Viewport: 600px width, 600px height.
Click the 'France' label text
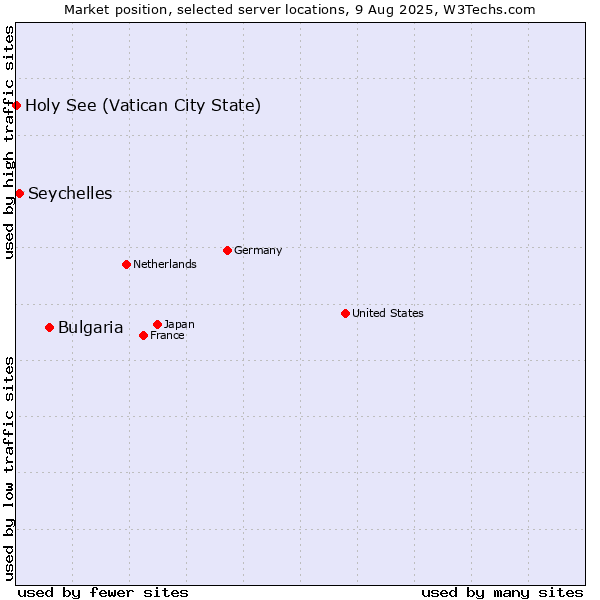167,336
